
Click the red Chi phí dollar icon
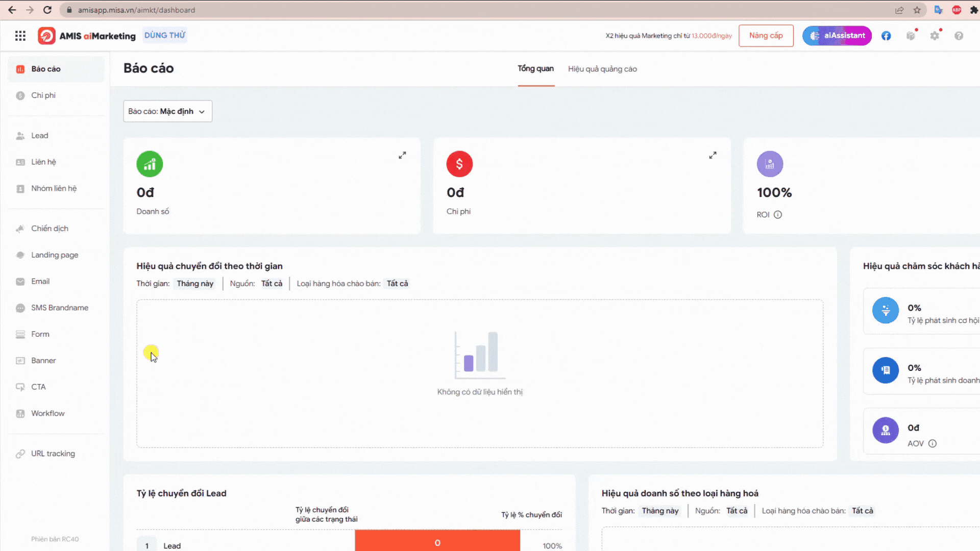coord(459,164)
